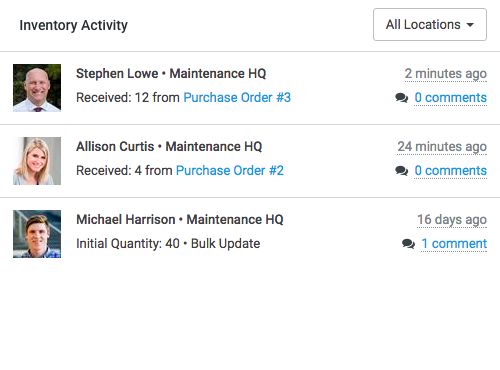Click the comment bubble icon in Allison Curtis's row
This screenshot has width=500, height=370.
click(402, 171)
